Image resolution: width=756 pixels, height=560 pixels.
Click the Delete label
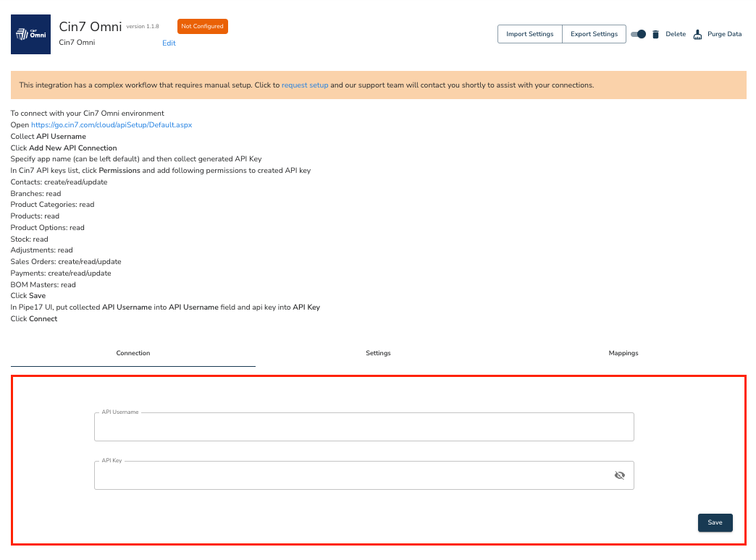point(676,34)
